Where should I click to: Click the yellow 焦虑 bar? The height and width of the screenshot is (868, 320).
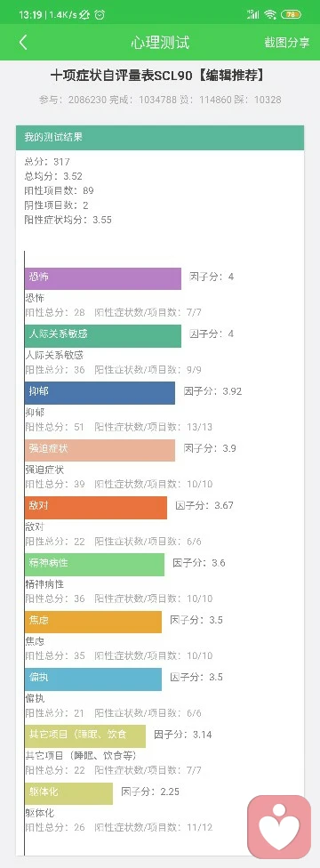point(93,623)
